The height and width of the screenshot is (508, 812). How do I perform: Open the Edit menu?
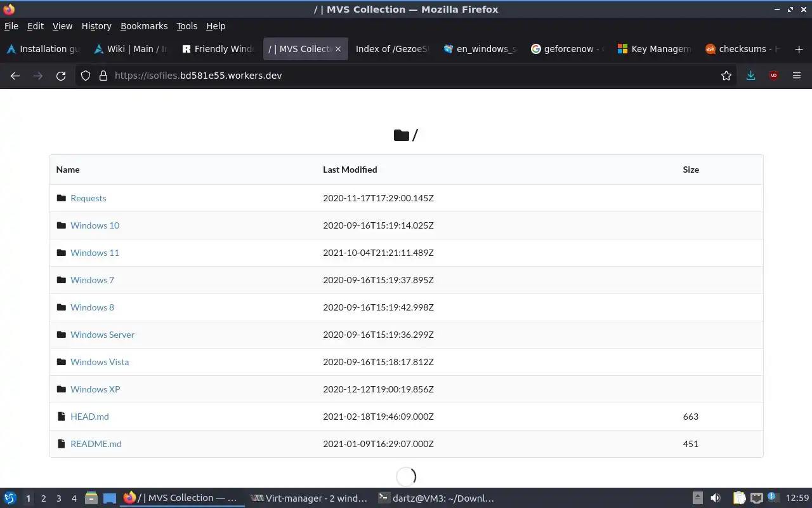(36, 26)
